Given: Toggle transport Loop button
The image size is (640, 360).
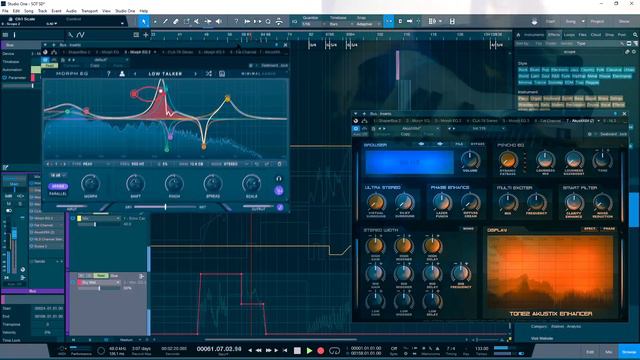Looking at the screenshot, I should (334, 351).
